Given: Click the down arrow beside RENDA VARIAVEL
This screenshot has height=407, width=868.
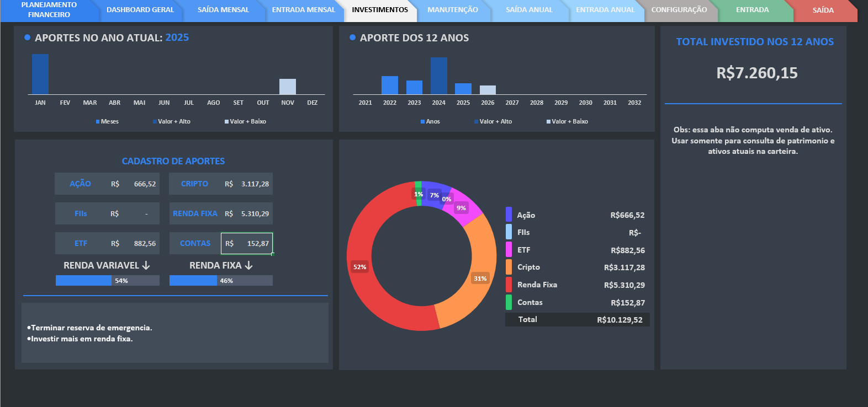Looking at the screenshot, I should (146, 265).
